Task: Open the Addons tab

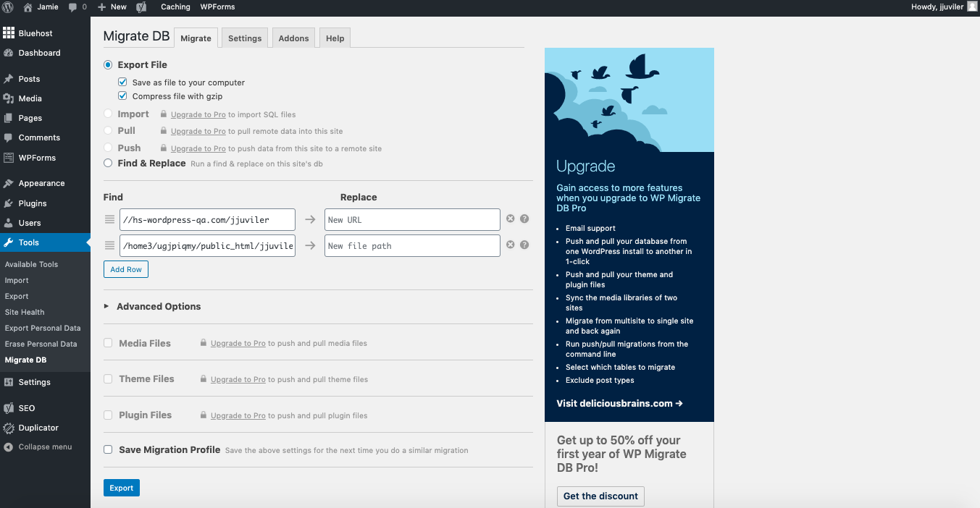Action: pyautogui.click(x=294, y=38)
